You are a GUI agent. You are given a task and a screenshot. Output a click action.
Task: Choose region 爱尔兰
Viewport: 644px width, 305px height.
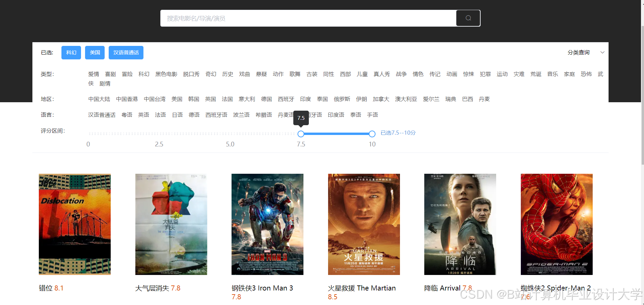tap(431, 99)
